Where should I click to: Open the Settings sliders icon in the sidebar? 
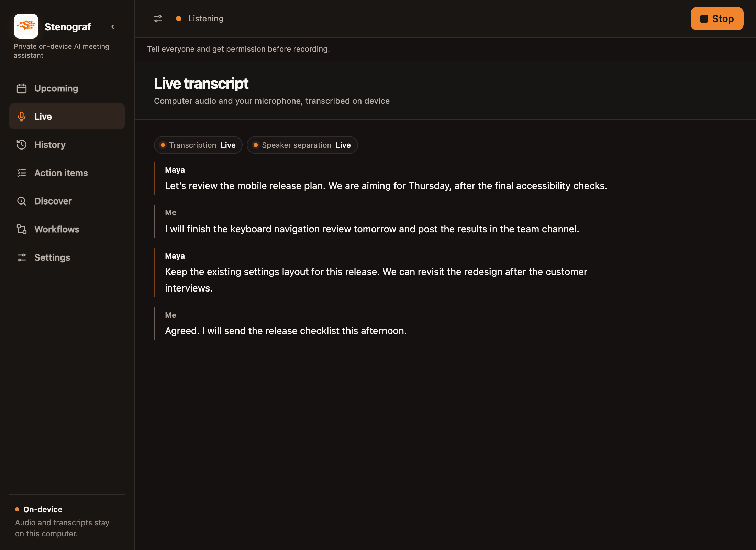click(x=22, y=257)
